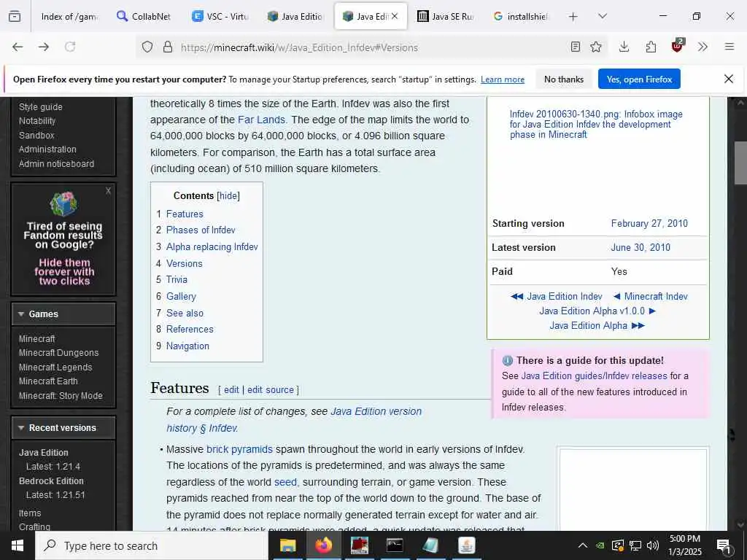Click the network tray icon
747x560 pixels.
(635, 545)
